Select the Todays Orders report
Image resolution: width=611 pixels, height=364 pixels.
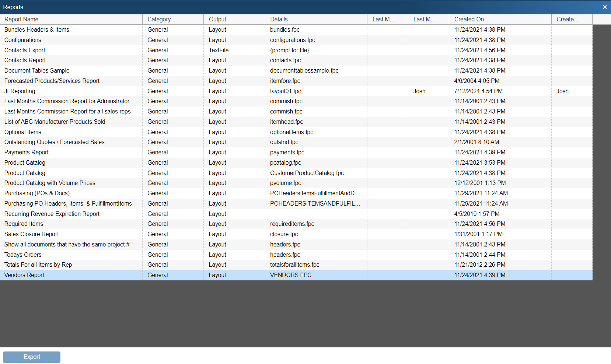tap(23, 255)
